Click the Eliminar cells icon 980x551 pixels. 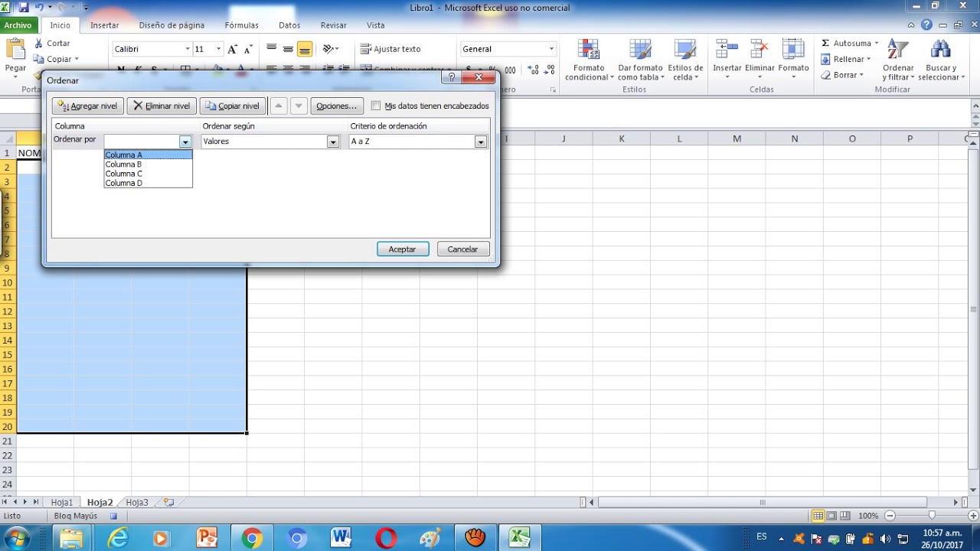point(759,50)
